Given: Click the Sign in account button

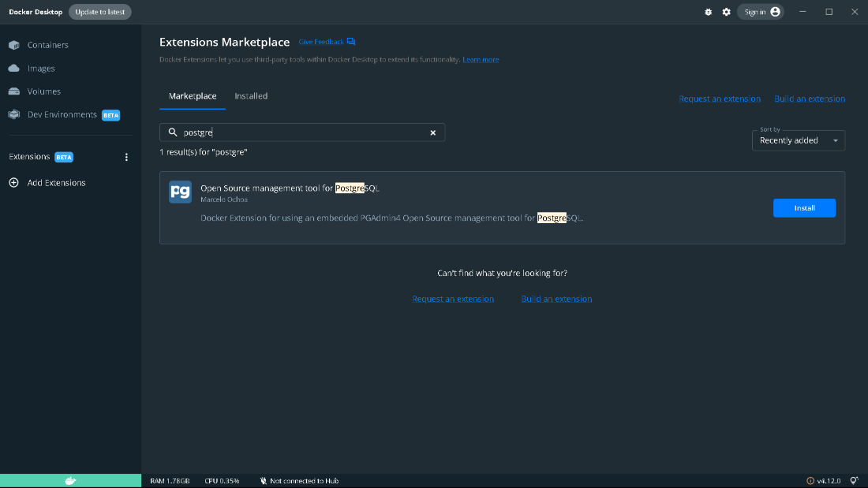Looking at the screenshot, I should [761, 12].
